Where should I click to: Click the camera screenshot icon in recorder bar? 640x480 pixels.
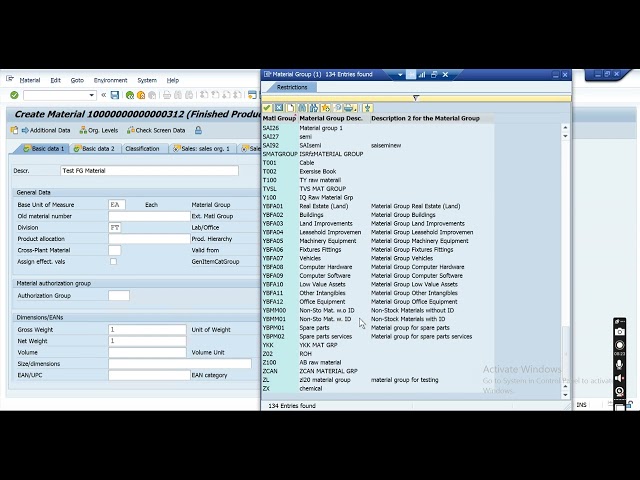coord(620,332)
